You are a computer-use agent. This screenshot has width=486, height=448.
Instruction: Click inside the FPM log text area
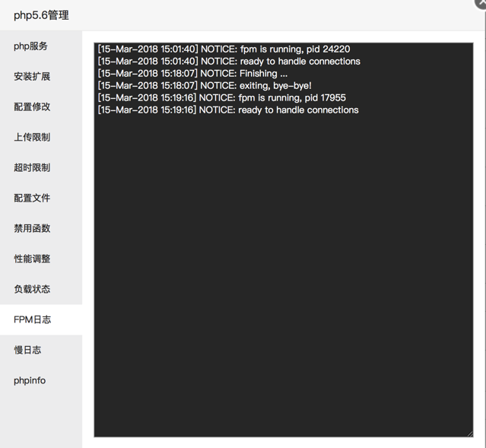pos(284,240)
